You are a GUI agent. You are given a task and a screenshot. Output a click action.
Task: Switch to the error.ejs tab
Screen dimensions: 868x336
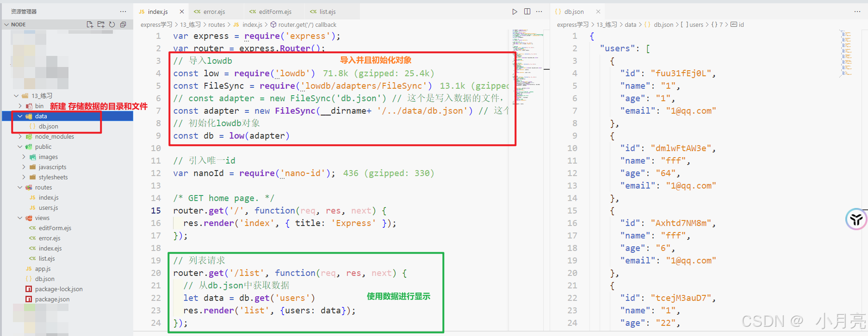pos(214,12)
